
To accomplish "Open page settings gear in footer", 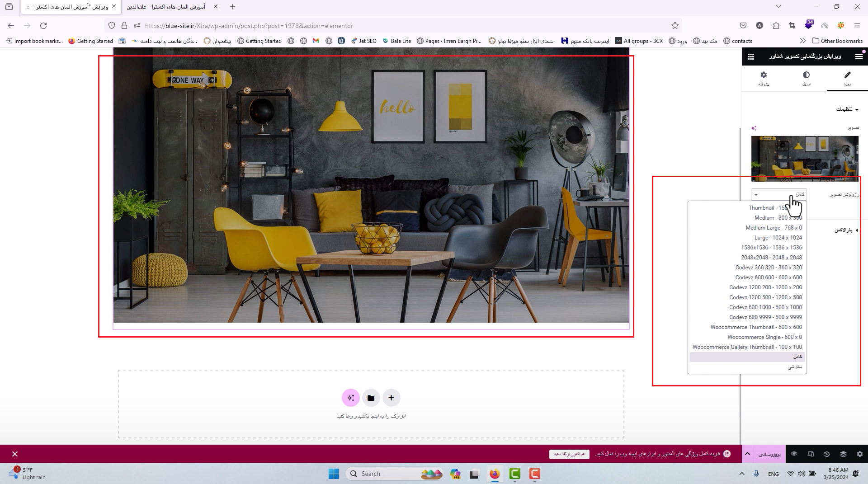I will 859,454.
